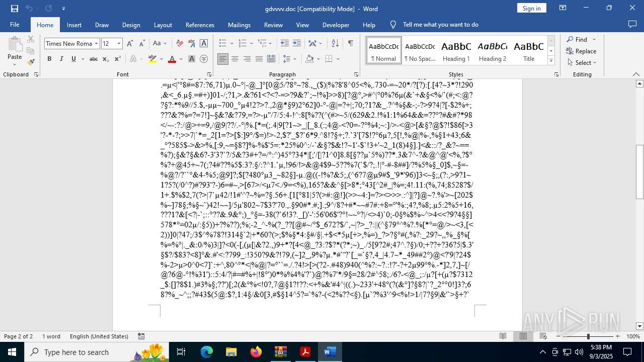Apply the No Spacing style

coord(420,51)
